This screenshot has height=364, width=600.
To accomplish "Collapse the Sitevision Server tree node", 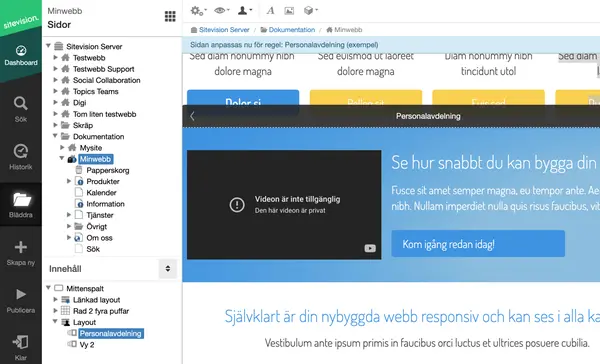I will tap(49, 46).
